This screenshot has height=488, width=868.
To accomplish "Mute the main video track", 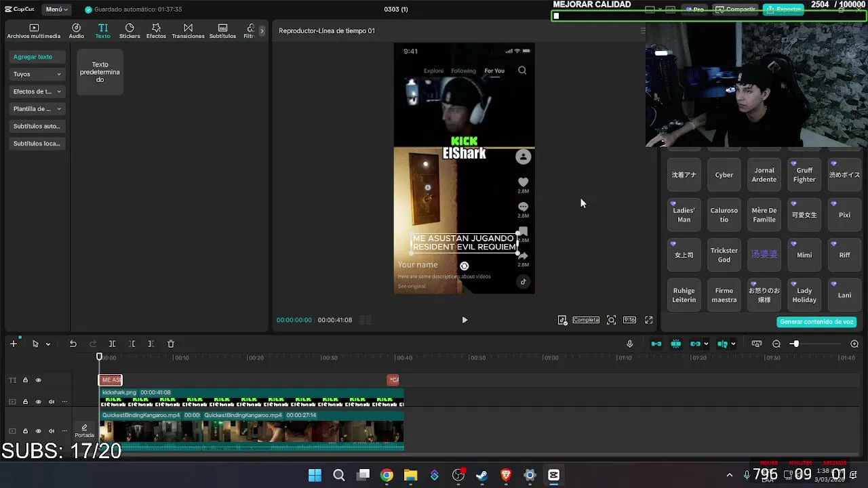I will pos(51,431).
